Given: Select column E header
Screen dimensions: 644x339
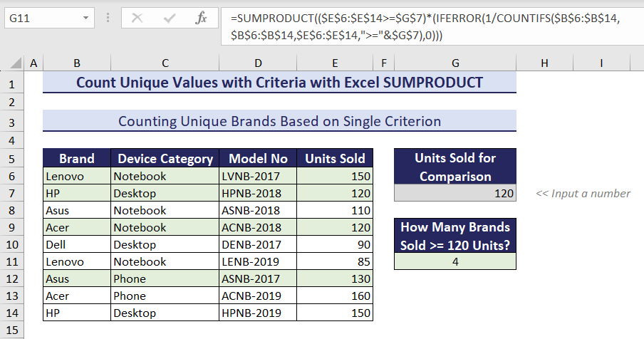Looking at the screenshot, I should [x=334, y=63].
